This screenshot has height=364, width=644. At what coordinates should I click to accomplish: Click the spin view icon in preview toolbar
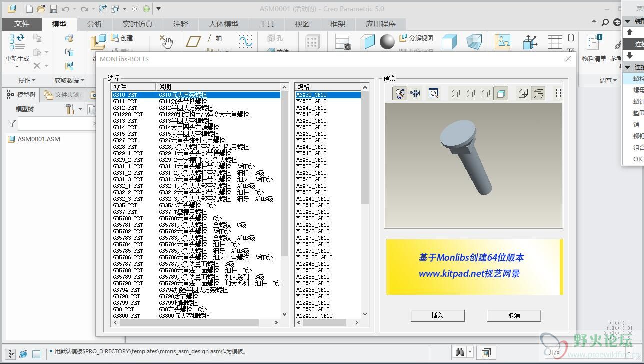pyautogui.click(x=399, y=93)
